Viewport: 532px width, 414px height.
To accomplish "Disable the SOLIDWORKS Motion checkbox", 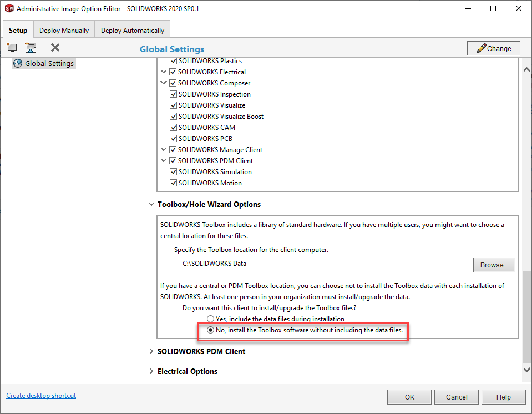I will (x=174, y=183).
